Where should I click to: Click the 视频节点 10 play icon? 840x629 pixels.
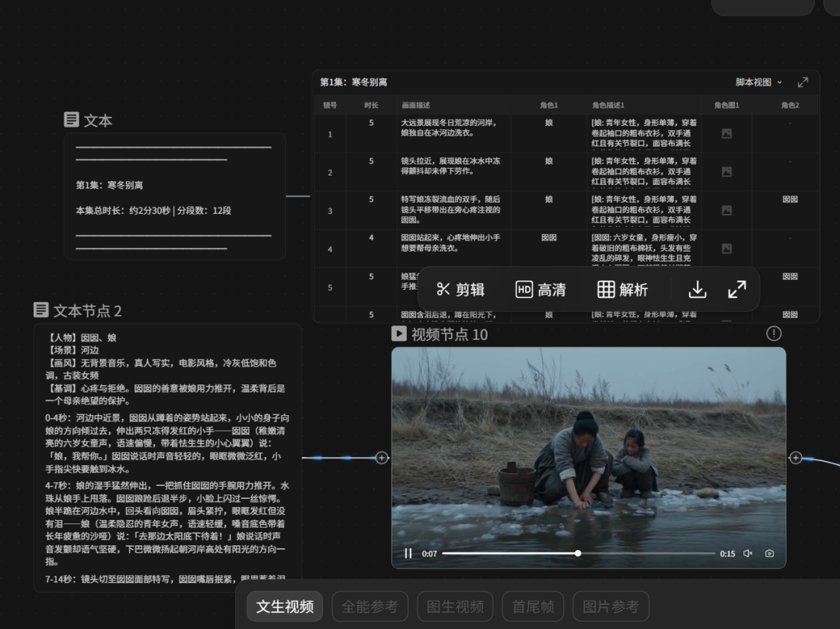click(398, 334)
